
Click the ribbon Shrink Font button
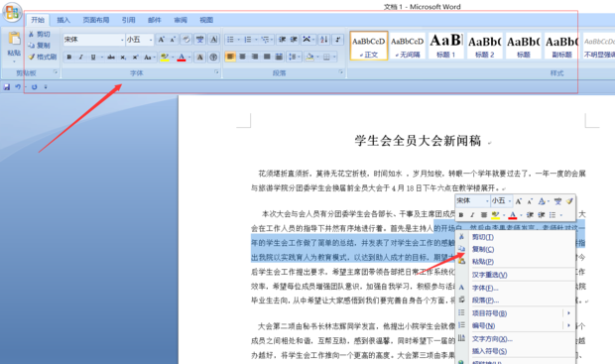pyautogui.click(x=173, y=40)
